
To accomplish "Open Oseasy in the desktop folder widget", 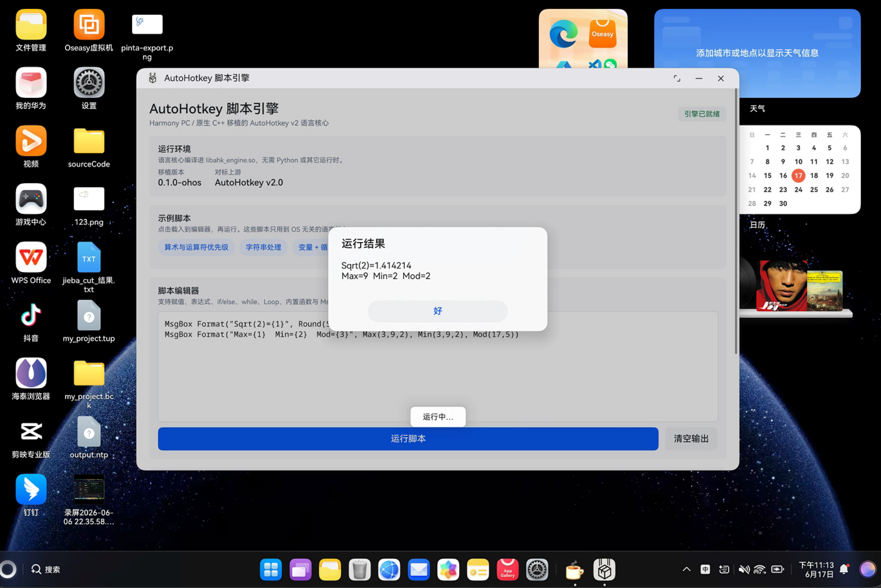I will point(603,34).
